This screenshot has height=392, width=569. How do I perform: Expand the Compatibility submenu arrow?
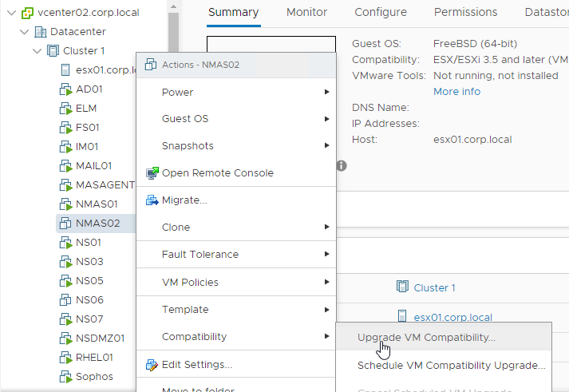click(x=326, y=336)
